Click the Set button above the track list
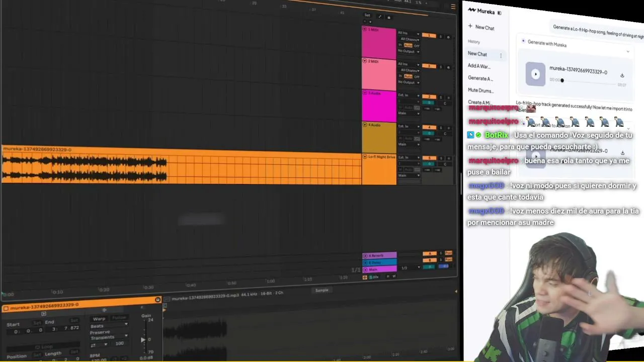Image resolution: width=644 pixels, height=362 pixels. coord(367,15)
